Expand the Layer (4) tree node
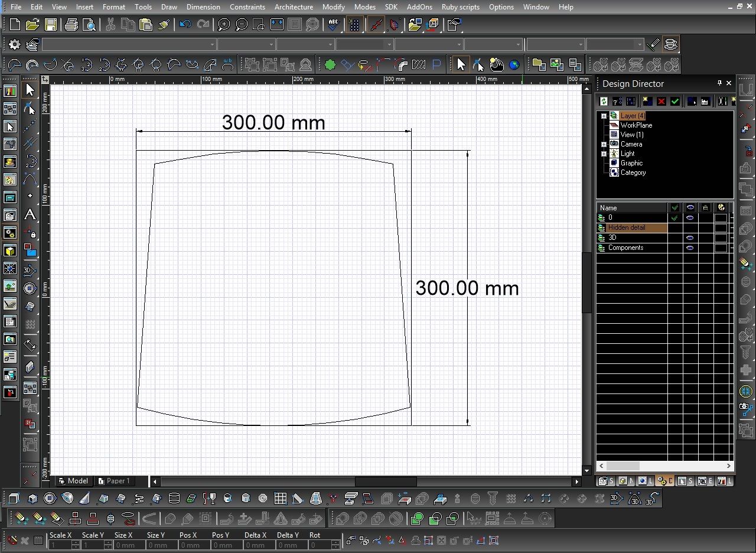Viewport: 756px width, 553px height. point(604,116)
